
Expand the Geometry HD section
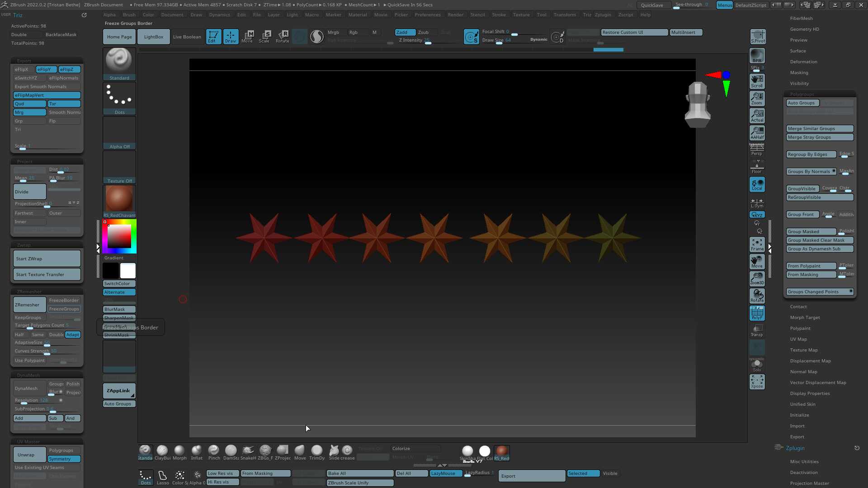click(x=804, y=29)
